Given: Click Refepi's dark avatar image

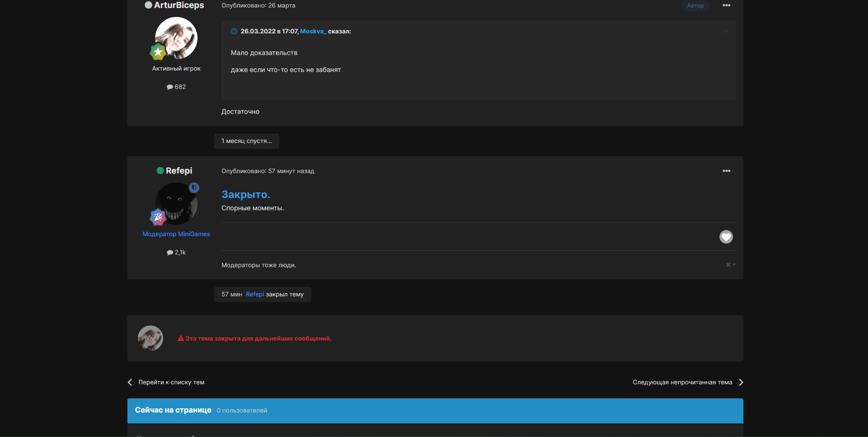Looking at the screenshot, I should (x=176, y=203).
